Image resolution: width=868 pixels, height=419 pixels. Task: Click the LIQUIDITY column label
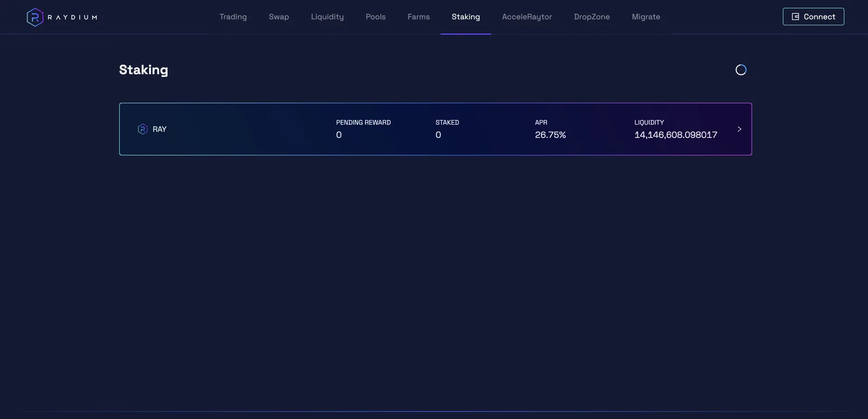coord(649,123)
